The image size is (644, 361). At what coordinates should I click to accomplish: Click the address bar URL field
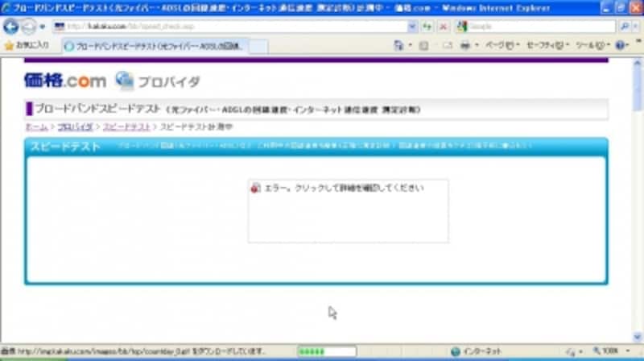231,27
